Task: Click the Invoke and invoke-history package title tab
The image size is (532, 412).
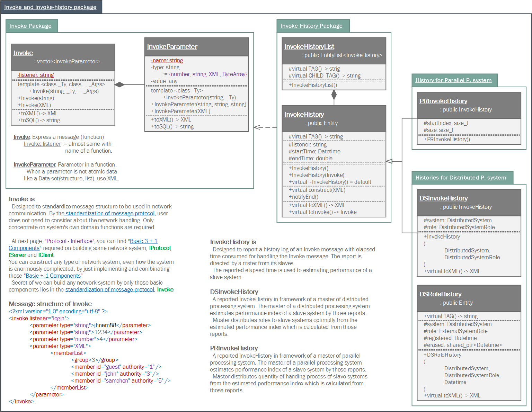Action: pyautogui.click(x=51, y=7)
